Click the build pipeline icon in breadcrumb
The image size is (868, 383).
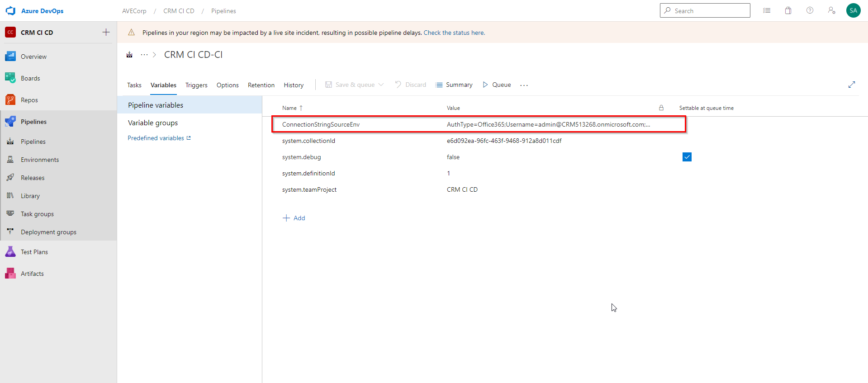pyautogui.click(x=130, y=55)
